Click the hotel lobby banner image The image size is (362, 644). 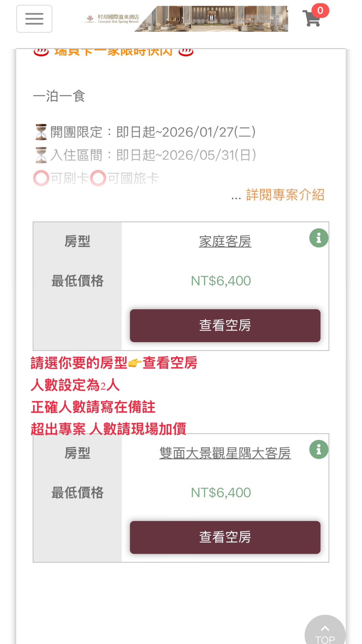tap(212, 19)
